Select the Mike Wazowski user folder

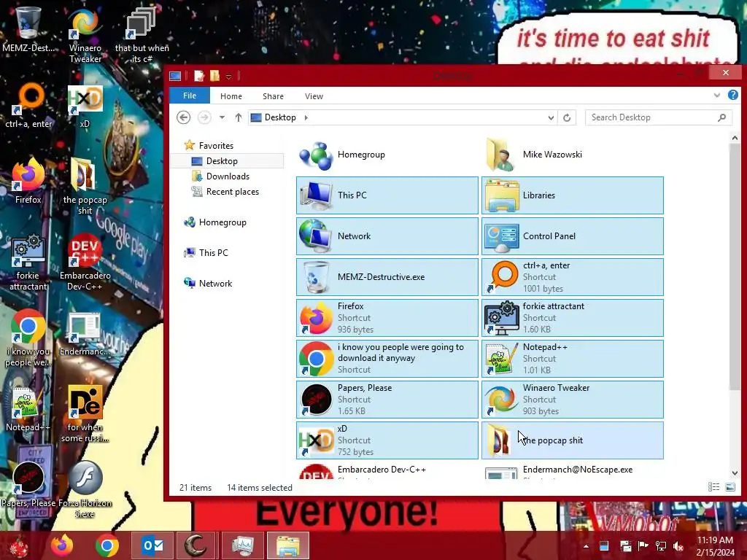(x=572, y=155)
